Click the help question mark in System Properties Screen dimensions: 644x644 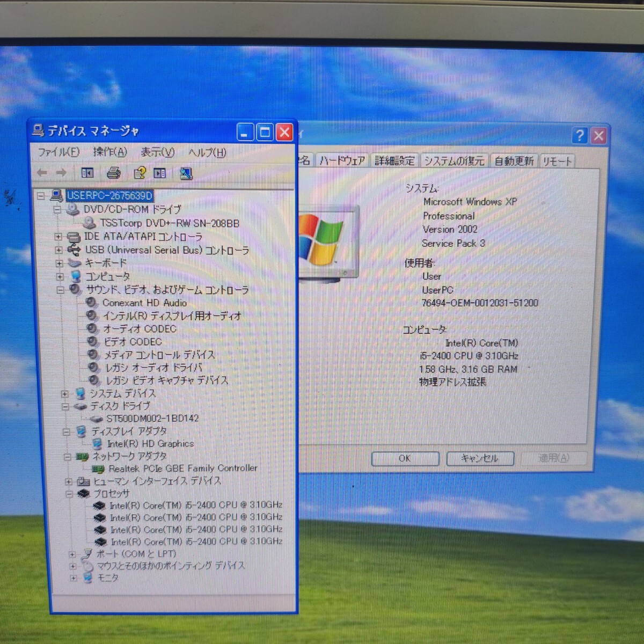[x=580, y=135]
